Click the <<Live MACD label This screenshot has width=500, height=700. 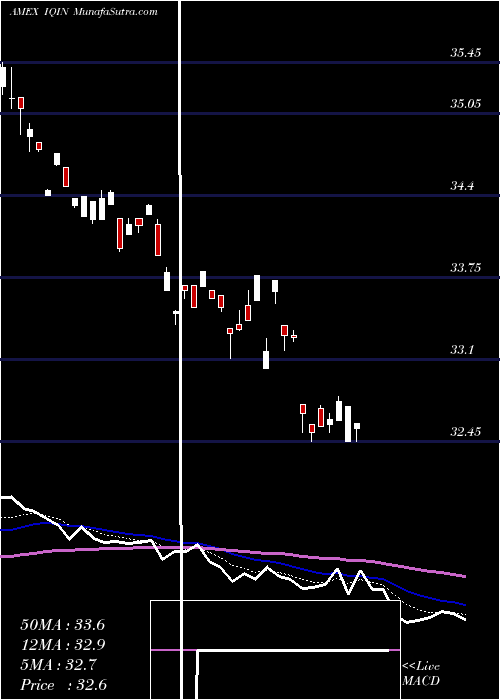(421, 674)
